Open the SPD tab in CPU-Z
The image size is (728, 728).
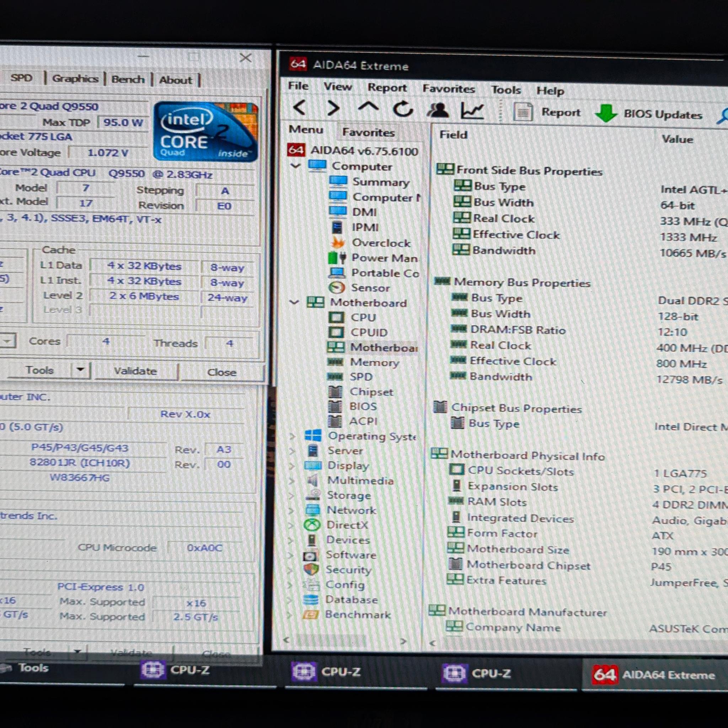[x=21, y=78]
